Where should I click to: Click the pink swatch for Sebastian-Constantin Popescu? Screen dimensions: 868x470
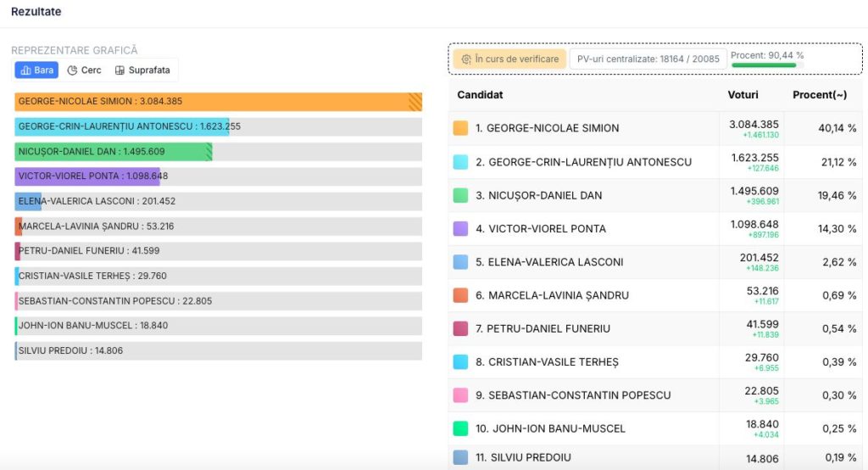coord(460,395)
